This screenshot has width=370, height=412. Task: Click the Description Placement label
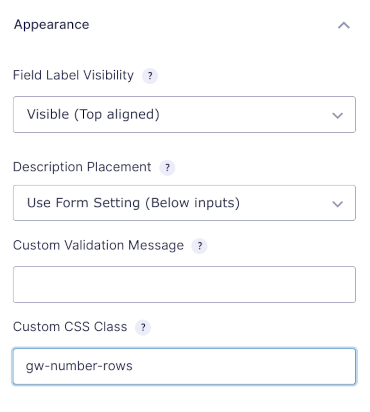coord(82,167)
